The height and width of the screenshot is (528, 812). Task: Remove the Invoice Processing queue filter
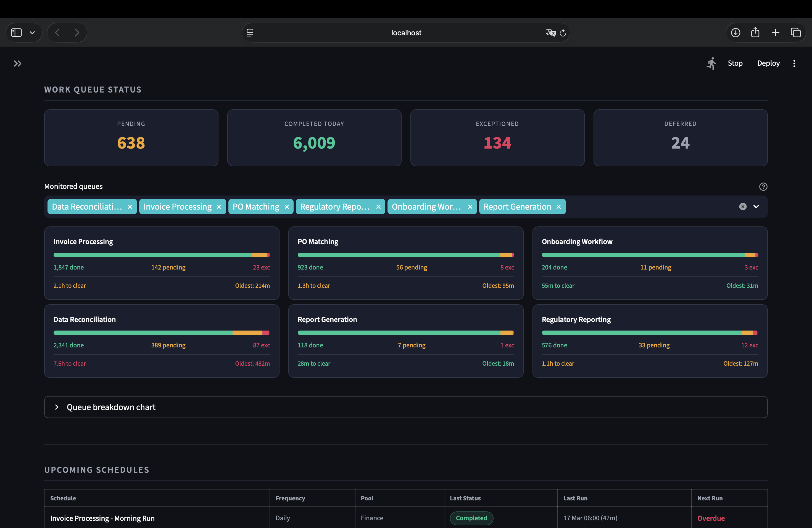[219, 206]
